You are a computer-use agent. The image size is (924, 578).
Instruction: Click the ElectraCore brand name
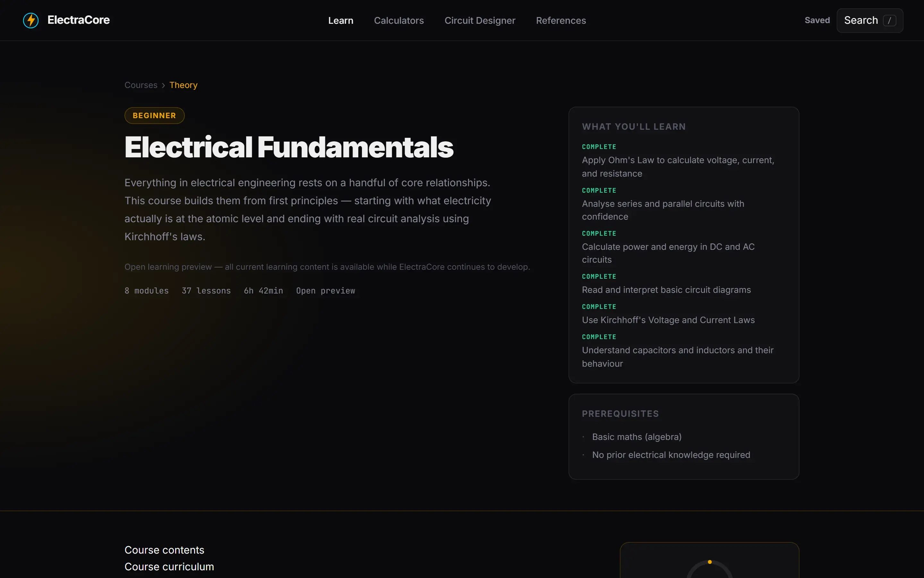pos(78,20)
